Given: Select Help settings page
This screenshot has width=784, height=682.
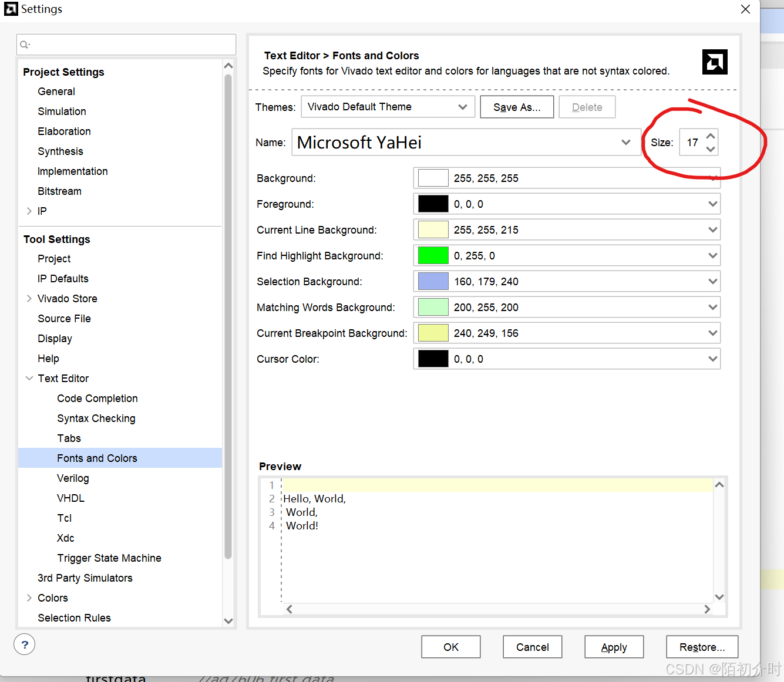Looking at the screenshot, I should click(48, 359).
